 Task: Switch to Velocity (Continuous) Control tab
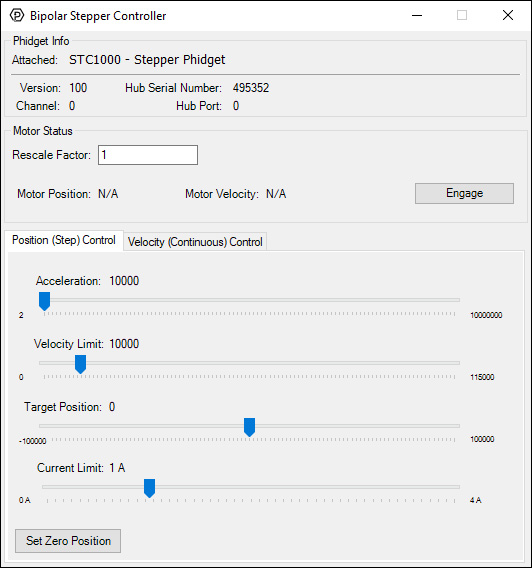[x=195, y=242]
